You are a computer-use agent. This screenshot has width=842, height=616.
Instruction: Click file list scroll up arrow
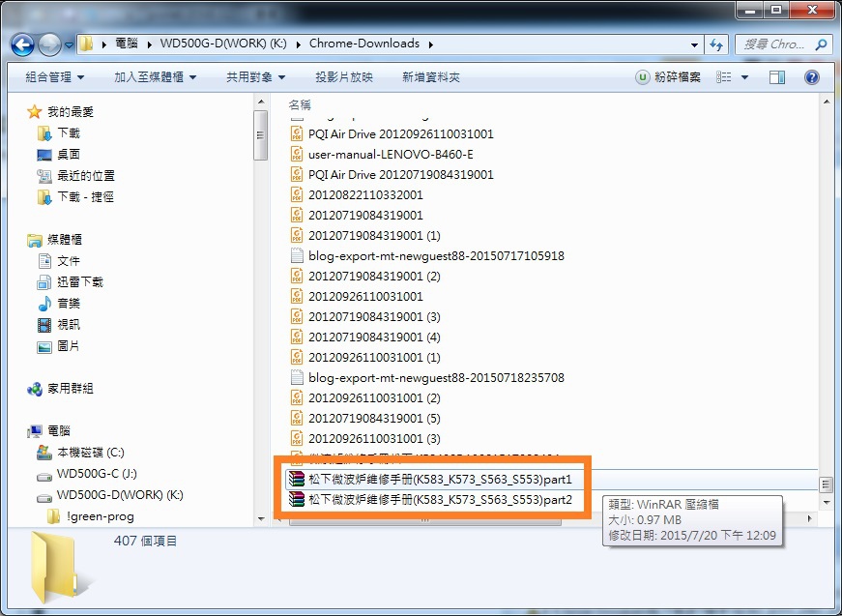826,103
